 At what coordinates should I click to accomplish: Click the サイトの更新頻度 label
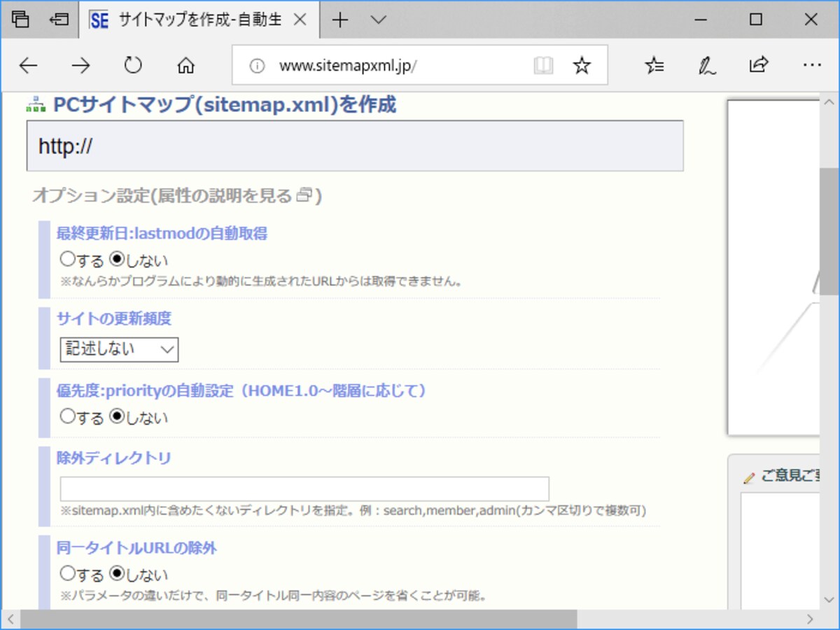114,318
